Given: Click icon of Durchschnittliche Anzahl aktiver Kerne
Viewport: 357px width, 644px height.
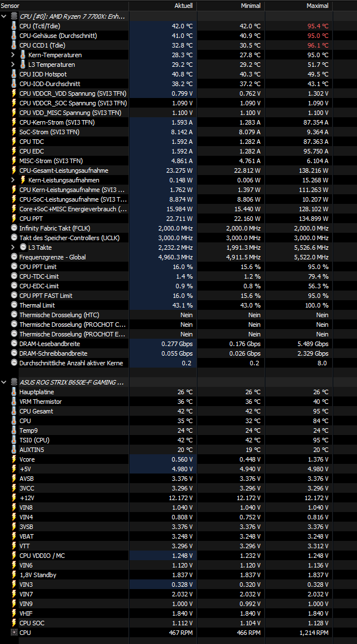Looking at the screenshot, I should [x=14, y=363].
